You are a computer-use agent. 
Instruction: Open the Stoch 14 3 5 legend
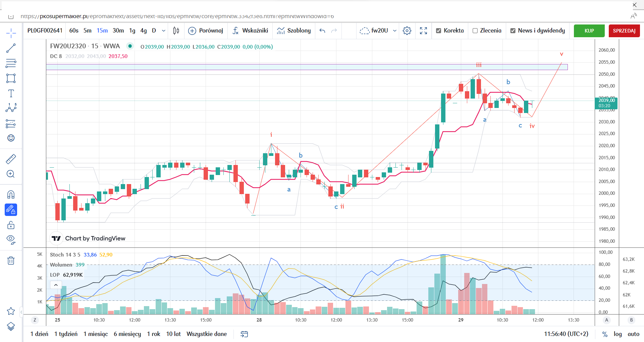click(65, 255)
